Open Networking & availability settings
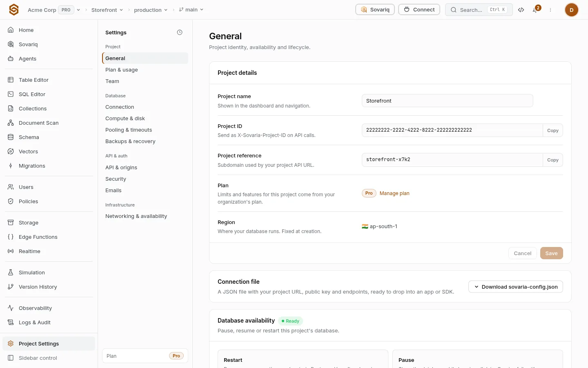 [145, 216]
